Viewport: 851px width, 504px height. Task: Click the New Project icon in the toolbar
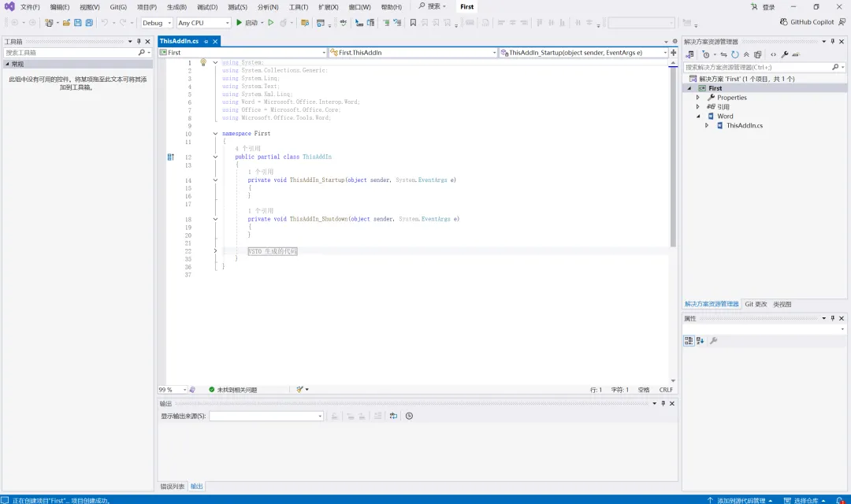(50, 23)
